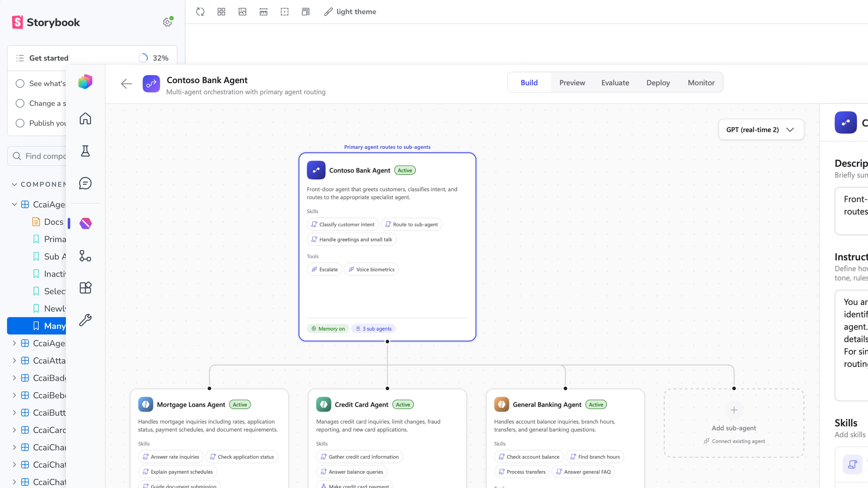This screenshot has width=868, height=488.
Task: Expand the CcaiBadg component tree chevron
Action: 14,378
